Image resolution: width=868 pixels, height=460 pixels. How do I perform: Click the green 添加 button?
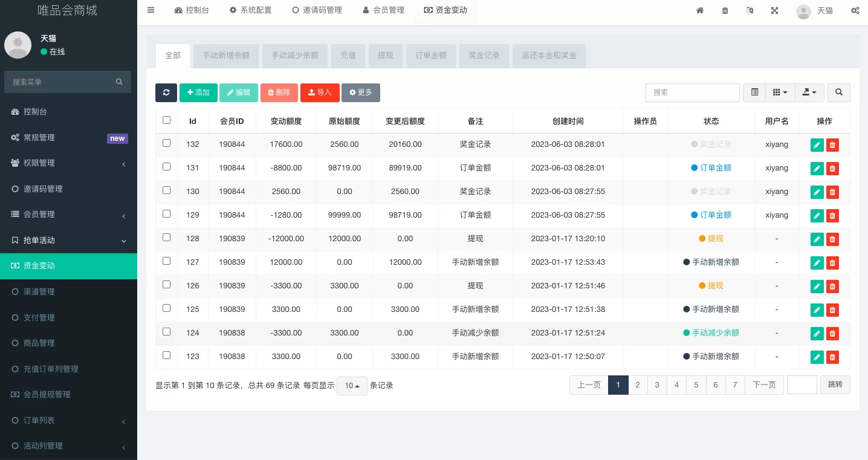coord(198,92)
